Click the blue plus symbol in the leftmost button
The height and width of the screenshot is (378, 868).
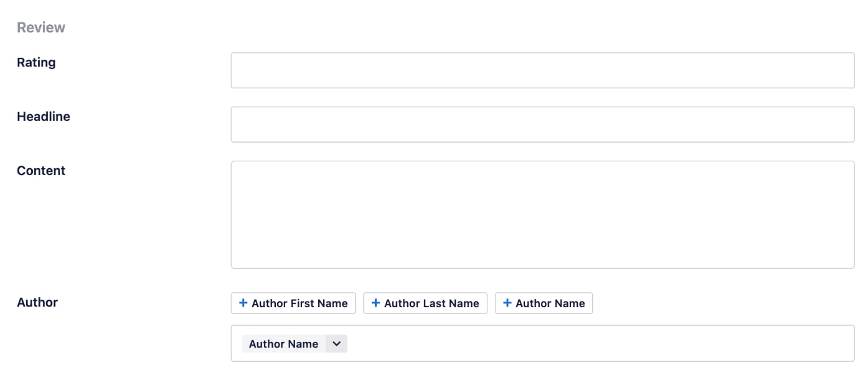pyautogui.click(x=242, y=303)
